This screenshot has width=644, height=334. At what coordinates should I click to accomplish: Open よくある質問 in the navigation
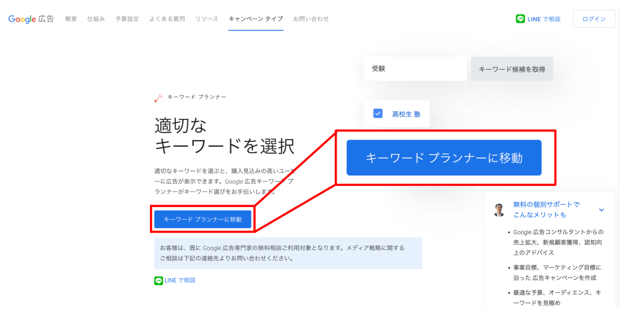(167, 19)
